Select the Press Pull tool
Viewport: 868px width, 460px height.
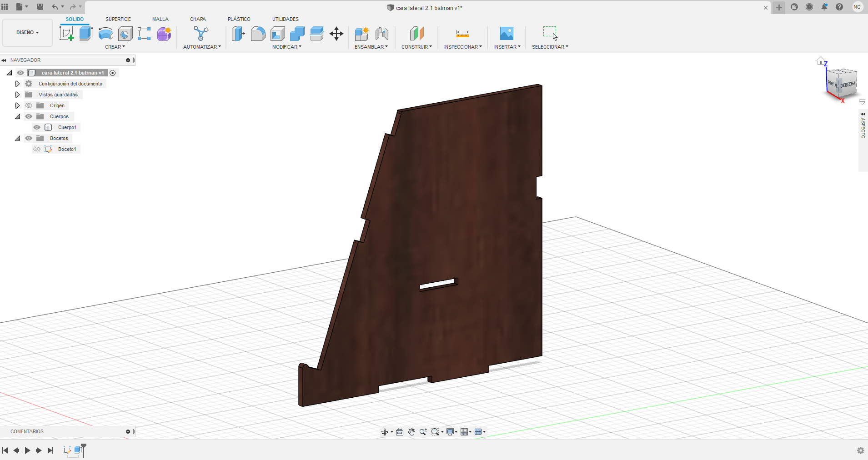pyautogui.click(x=238, y=34)
